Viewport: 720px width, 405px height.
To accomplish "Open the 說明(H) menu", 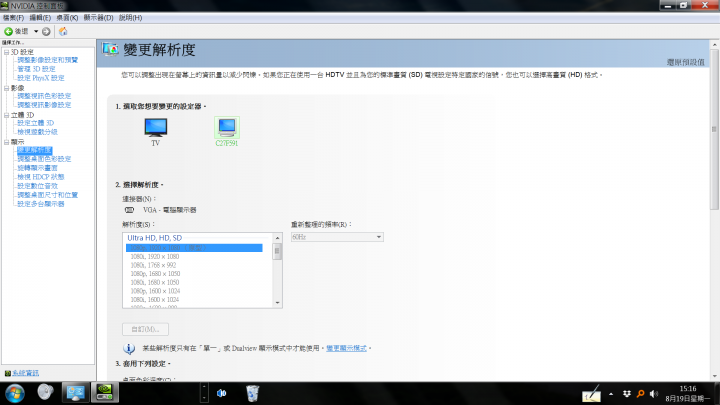I will click(130, 17).
